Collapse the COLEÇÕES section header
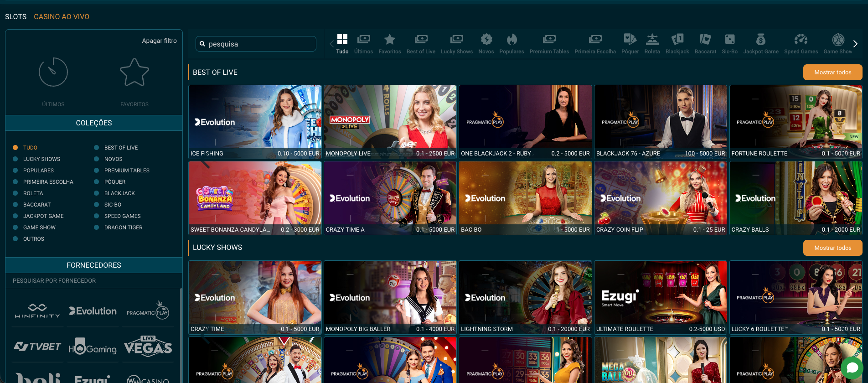The height and width of the screenshot is (383, 868). pyautogui.click(x=94, y=123)
